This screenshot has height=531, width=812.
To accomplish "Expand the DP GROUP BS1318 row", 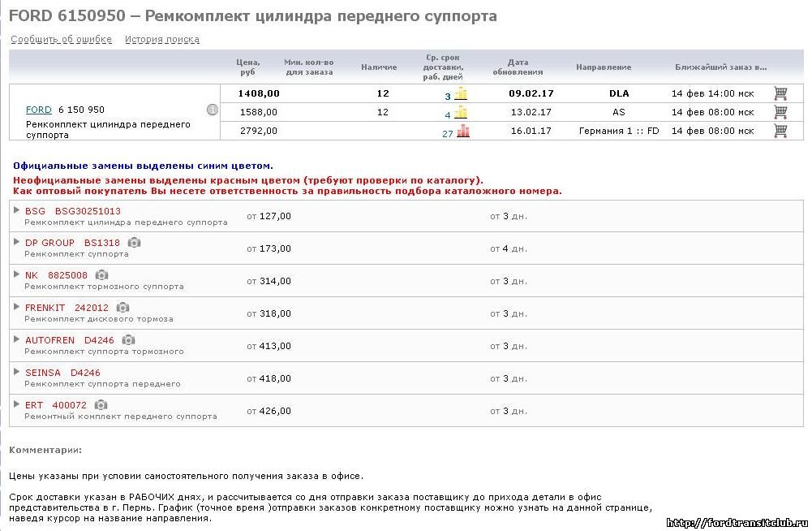I will [16, 242].
